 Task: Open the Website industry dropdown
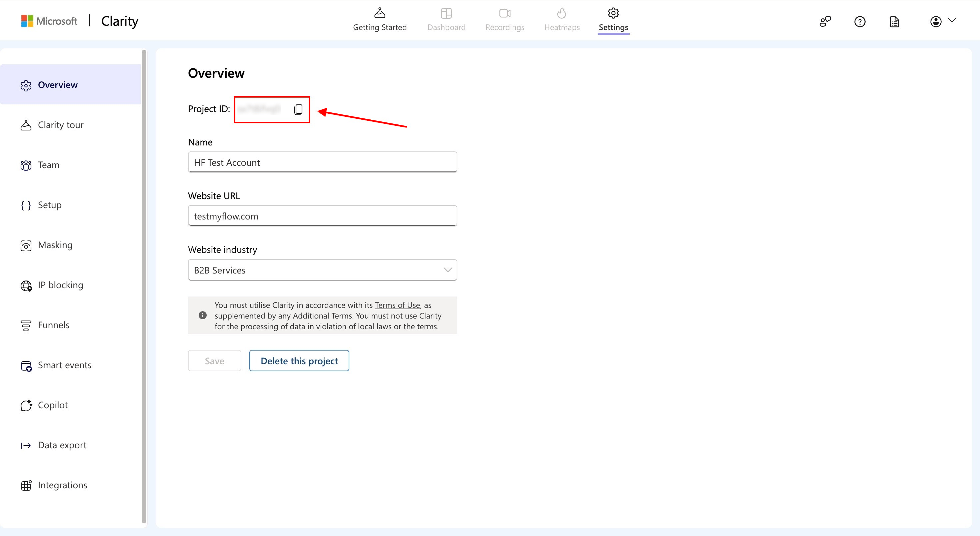322,270
